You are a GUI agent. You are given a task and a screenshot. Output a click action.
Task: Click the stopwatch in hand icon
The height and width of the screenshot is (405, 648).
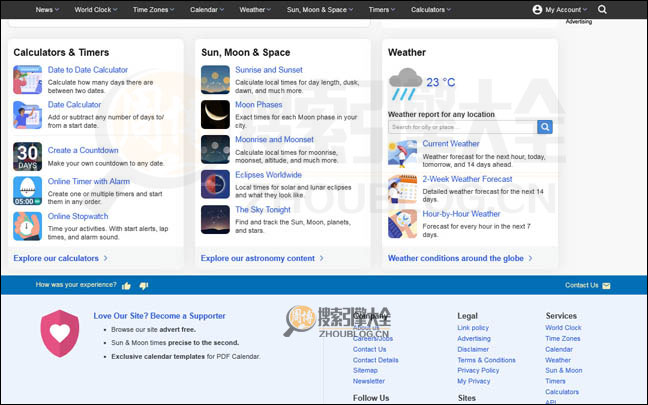click(x=27, y=226)
